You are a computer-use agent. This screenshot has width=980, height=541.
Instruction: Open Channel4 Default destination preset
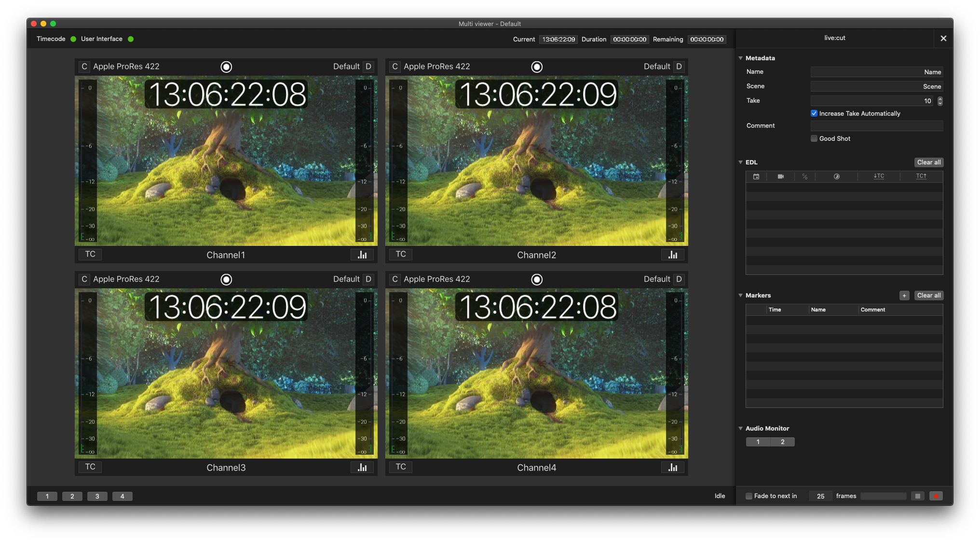pyautogui.click(x=657, y=279)
